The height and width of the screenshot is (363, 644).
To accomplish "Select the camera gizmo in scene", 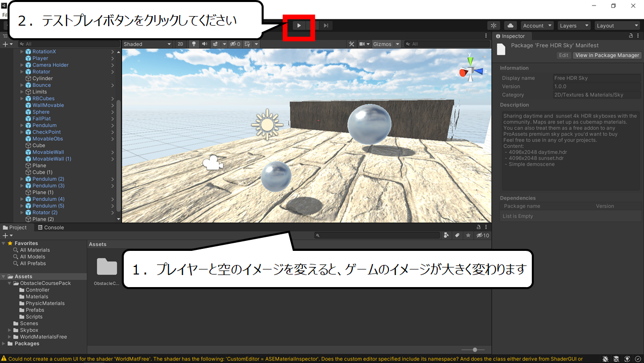I will click(x=213, y=163).
